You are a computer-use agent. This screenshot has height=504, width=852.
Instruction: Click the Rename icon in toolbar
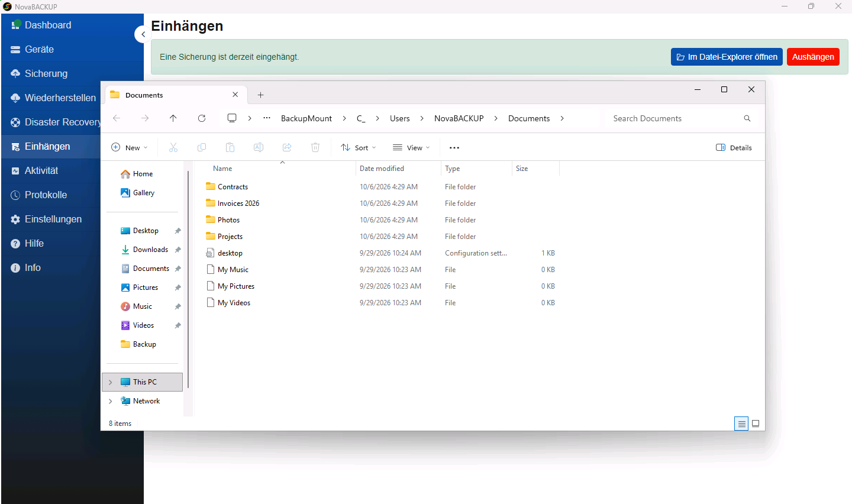259,147
